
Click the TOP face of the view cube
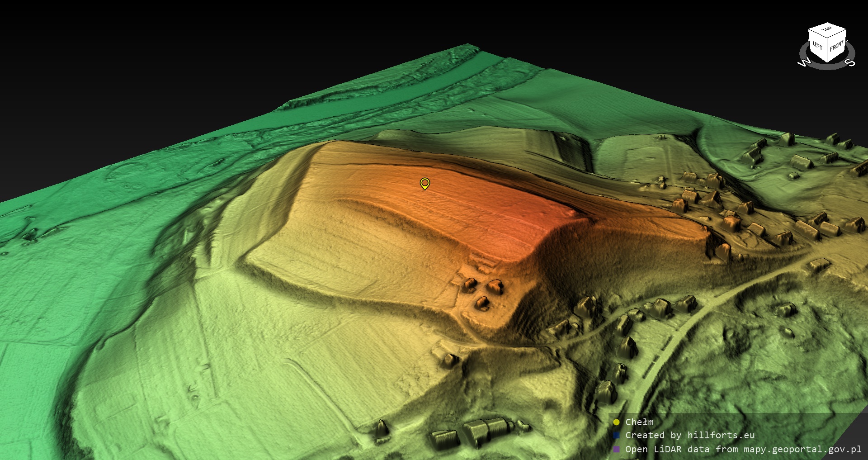pyautogui.click(x=827, y=29)
